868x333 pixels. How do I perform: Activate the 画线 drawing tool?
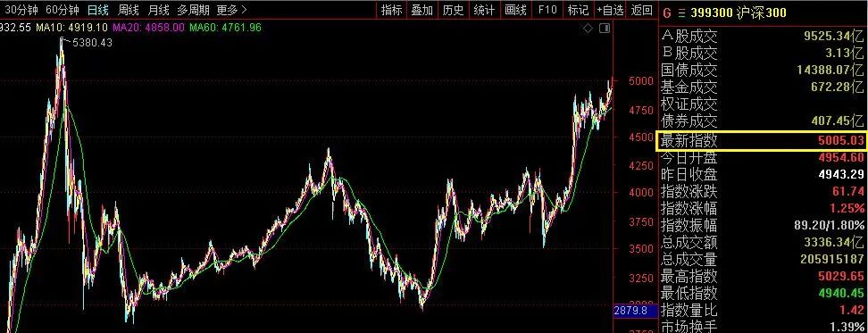tap(516, 10)
